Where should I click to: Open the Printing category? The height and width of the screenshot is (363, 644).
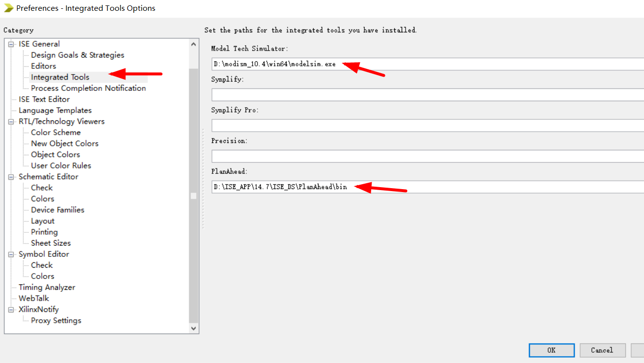click(44, 232)
